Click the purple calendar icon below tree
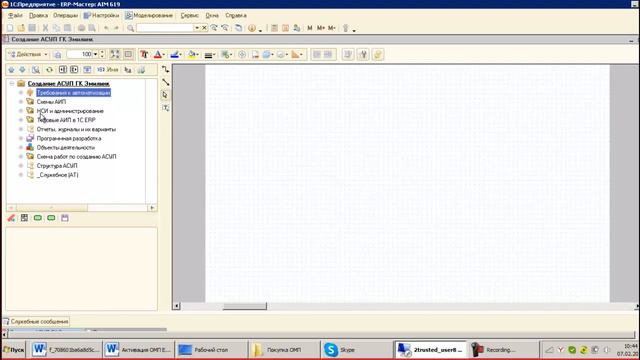Image resolution: width=640 pixels, height=360 pixels. [x=64, y=218]
